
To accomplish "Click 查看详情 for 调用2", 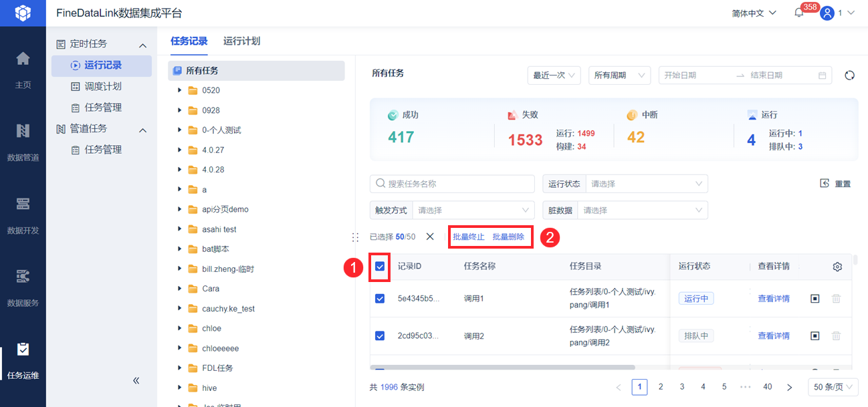I will [x=773, y=335].
